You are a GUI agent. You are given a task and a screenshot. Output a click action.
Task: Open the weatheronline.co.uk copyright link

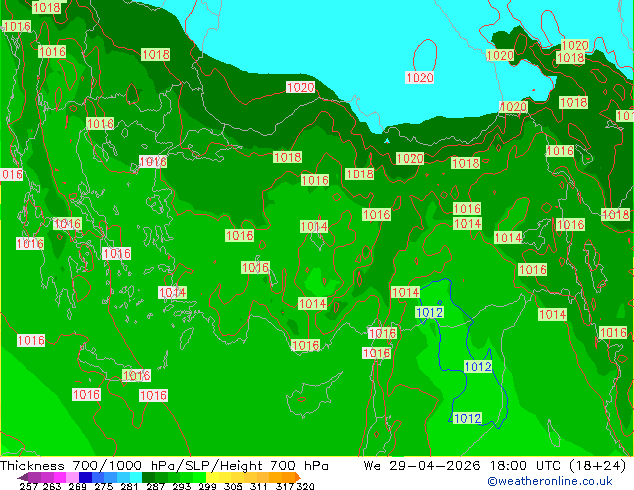(x=550, y=481)
